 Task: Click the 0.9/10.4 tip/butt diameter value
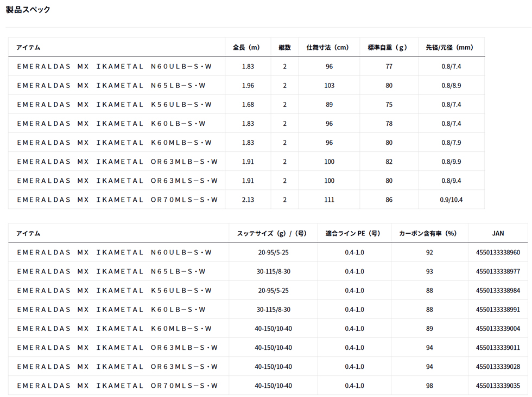451,200
